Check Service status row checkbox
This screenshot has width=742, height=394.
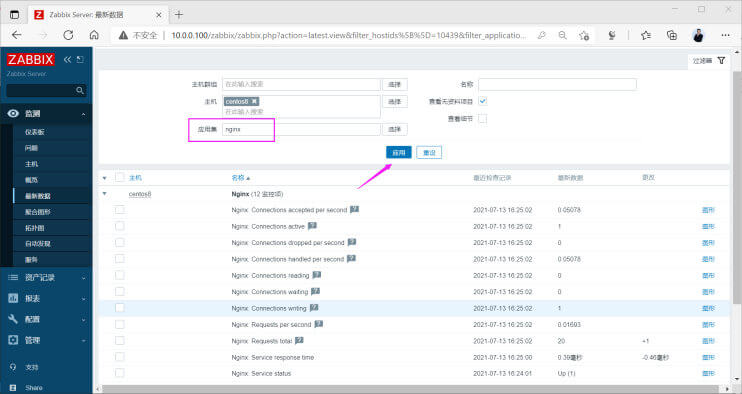point(120,373)
